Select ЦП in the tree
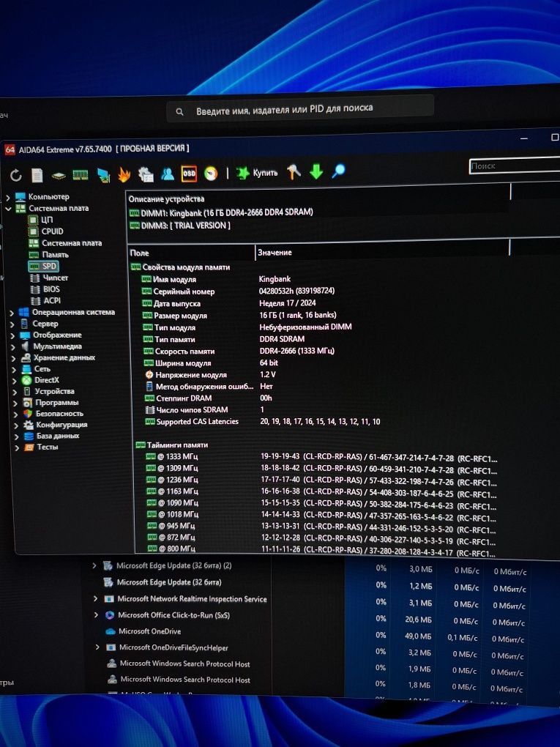This screenshot has height=747, width=560. coord(47,220)
